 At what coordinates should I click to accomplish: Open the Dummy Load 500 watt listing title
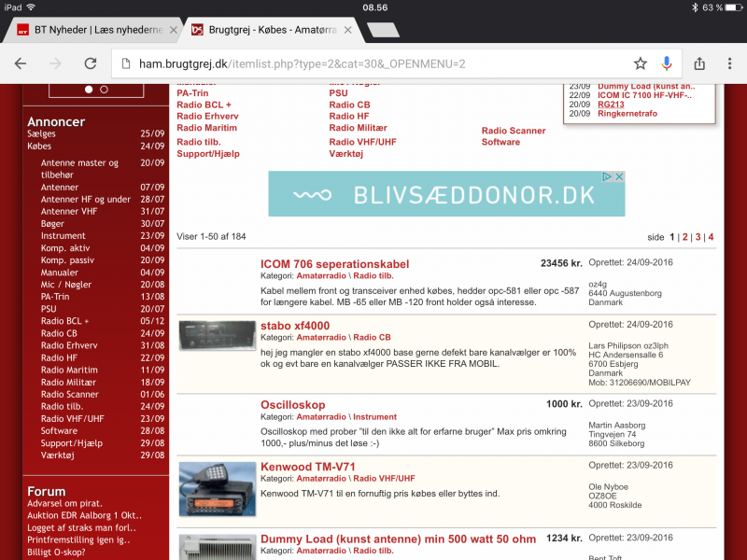(399, 539)
